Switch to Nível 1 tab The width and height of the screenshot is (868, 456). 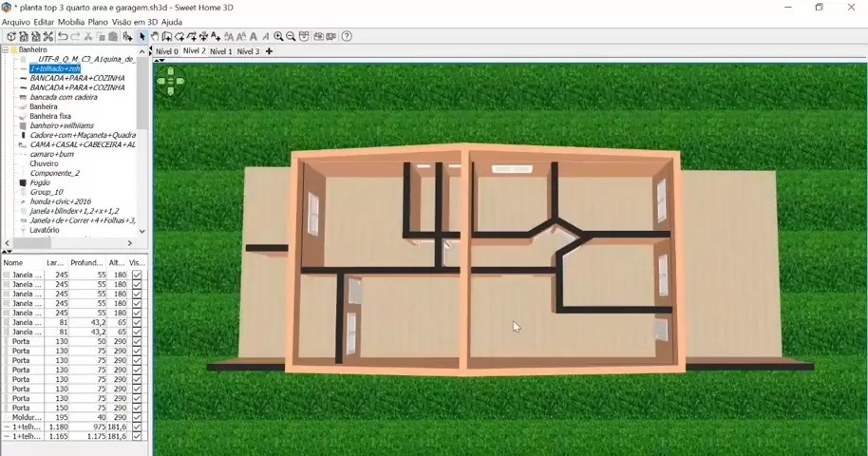(220, 51)
